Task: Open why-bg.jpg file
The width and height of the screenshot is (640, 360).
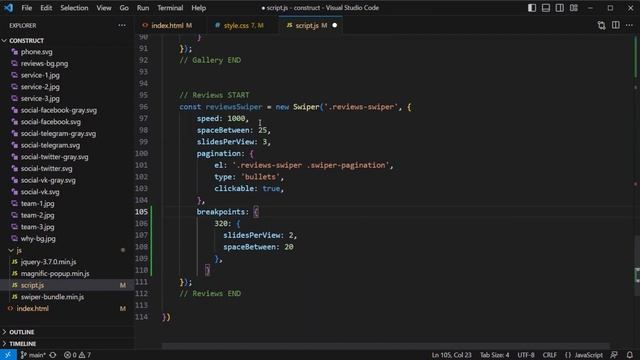Action: [x=38, y=238]
